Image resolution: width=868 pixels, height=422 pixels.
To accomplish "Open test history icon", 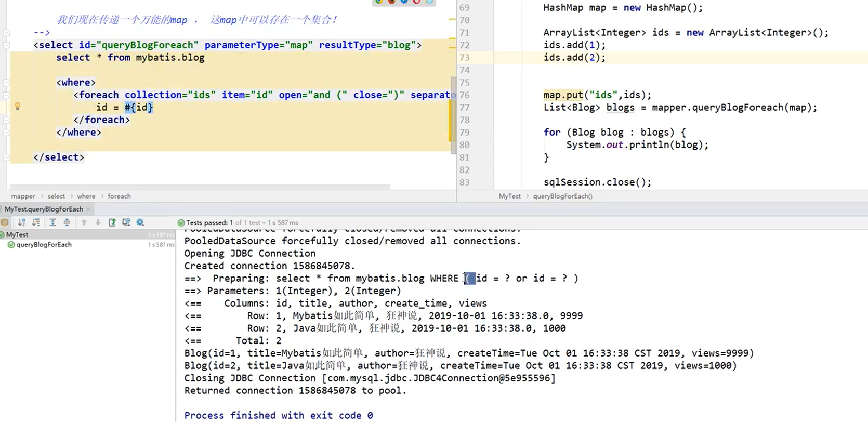I will tap(126, 222).
